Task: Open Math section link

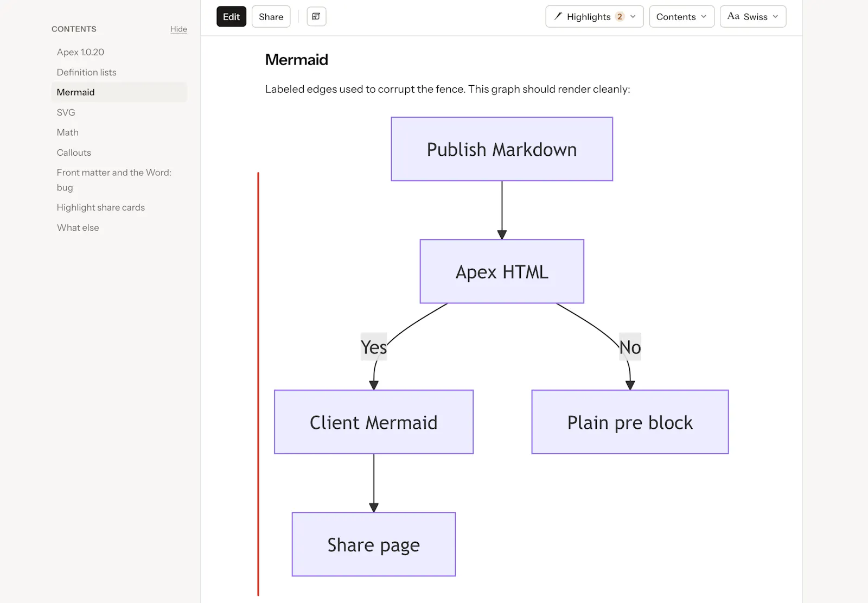Action: tap(67, 132)
